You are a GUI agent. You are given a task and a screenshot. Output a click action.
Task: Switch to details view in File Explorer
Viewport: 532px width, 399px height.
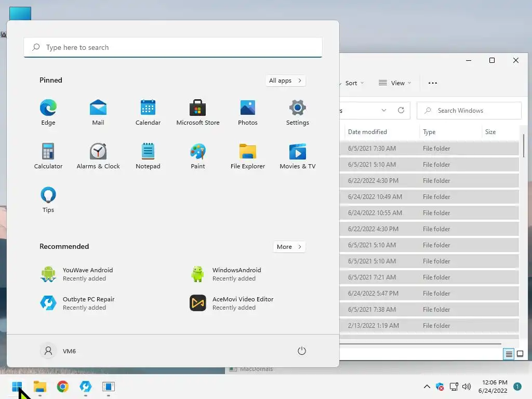509,354
